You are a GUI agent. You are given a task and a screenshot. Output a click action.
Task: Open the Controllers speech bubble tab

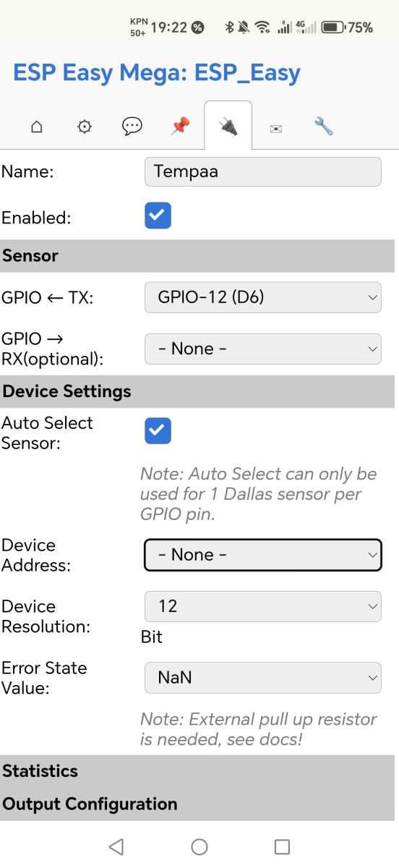coord(132,127)
